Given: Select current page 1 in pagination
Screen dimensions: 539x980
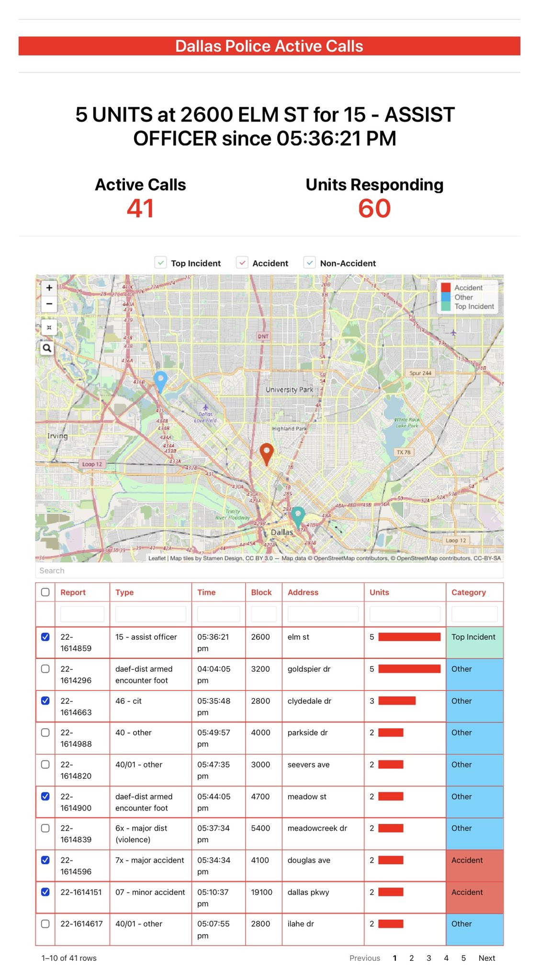Looking at the screenshot, I should 394,958.
